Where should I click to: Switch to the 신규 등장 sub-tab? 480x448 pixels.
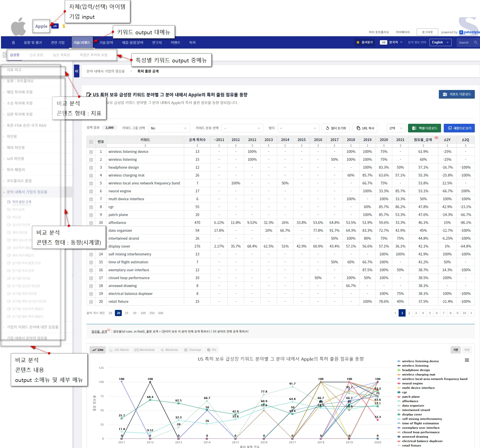point(36,55)
